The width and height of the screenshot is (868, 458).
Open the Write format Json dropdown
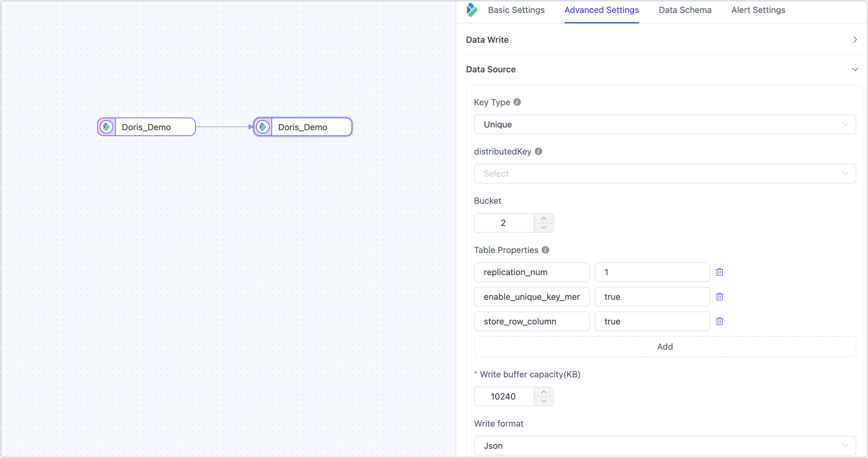click(665, 445)
